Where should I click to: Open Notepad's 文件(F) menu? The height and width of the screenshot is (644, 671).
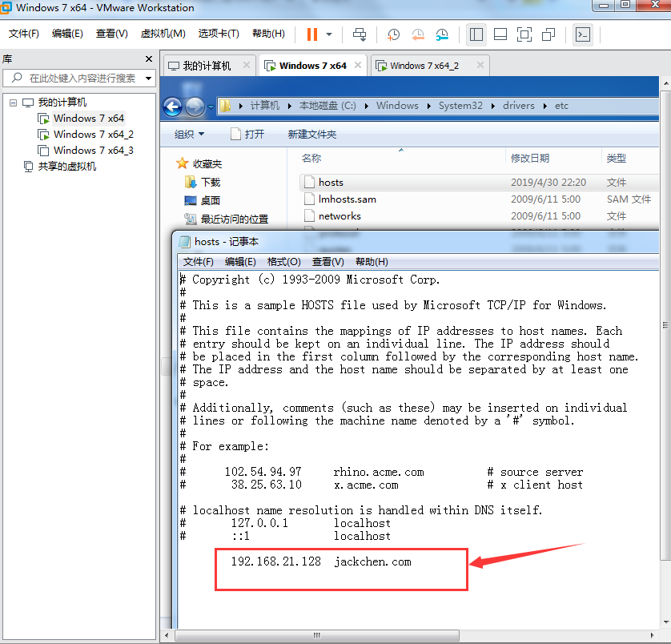pos(198,262)
